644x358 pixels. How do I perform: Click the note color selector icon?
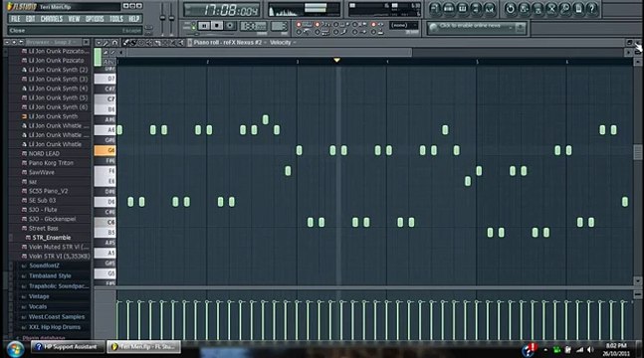98,57
